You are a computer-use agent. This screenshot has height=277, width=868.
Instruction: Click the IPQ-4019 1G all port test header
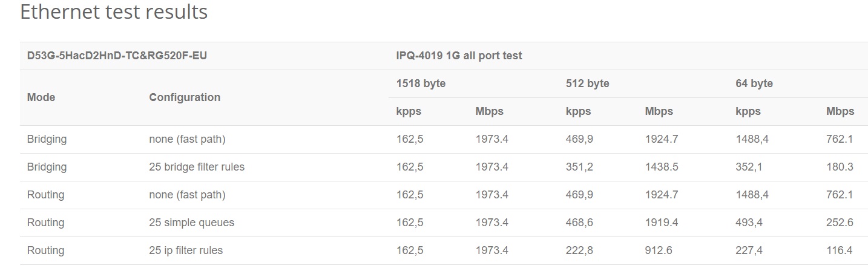(459, 56)
